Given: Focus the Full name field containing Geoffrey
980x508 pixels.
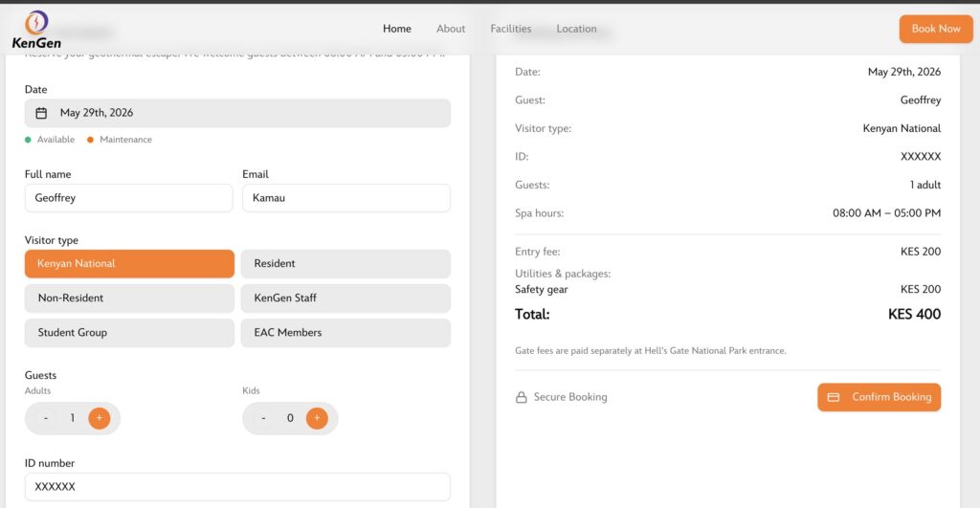Looking at the screenshot, I should tap(129, 198).
